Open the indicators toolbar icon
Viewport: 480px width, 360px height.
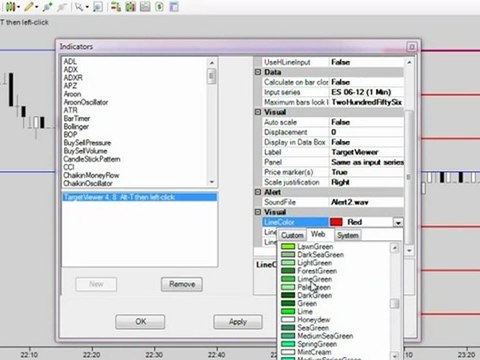point(130,7)
